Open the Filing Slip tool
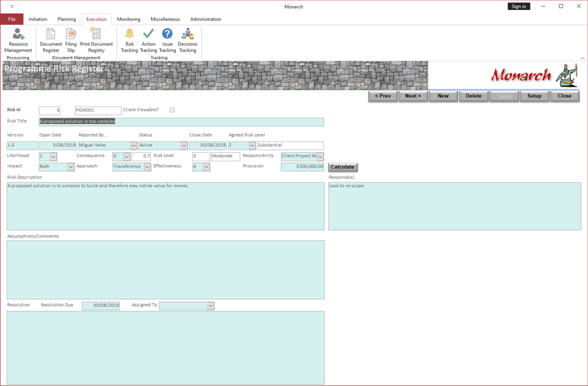The width and height of the screenshot is (588, 386). point(71,40)
